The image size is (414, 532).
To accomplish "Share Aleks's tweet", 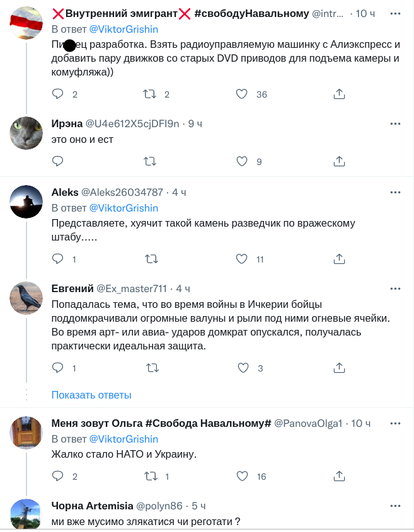I will click(339, 259).
